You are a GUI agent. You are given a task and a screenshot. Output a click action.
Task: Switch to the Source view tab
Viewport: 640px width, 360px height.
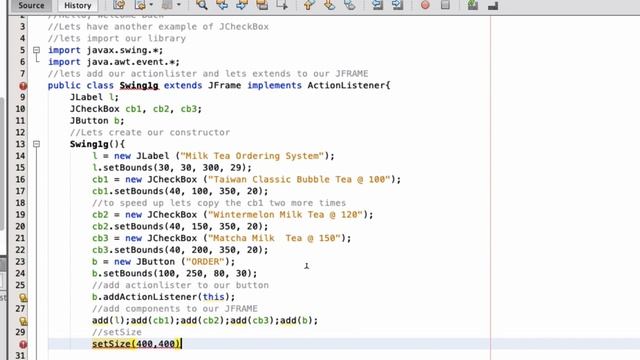pos(31,5)
